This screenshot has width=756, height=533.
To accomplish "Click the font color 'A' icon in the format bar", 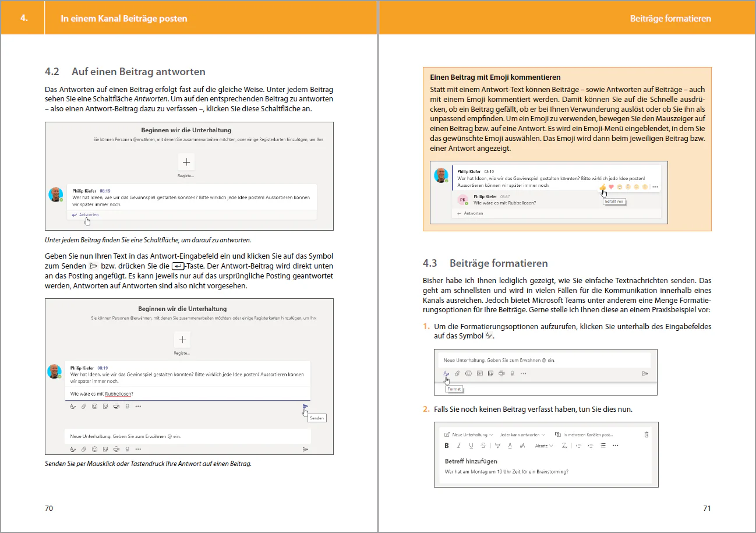I will pos(510,446).
